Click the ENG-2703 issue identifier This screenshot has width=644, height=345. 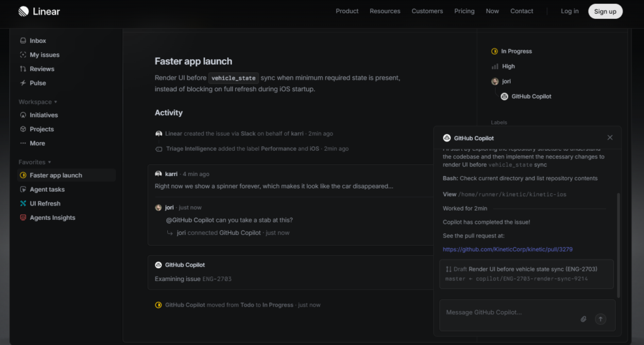click(217, 279)
